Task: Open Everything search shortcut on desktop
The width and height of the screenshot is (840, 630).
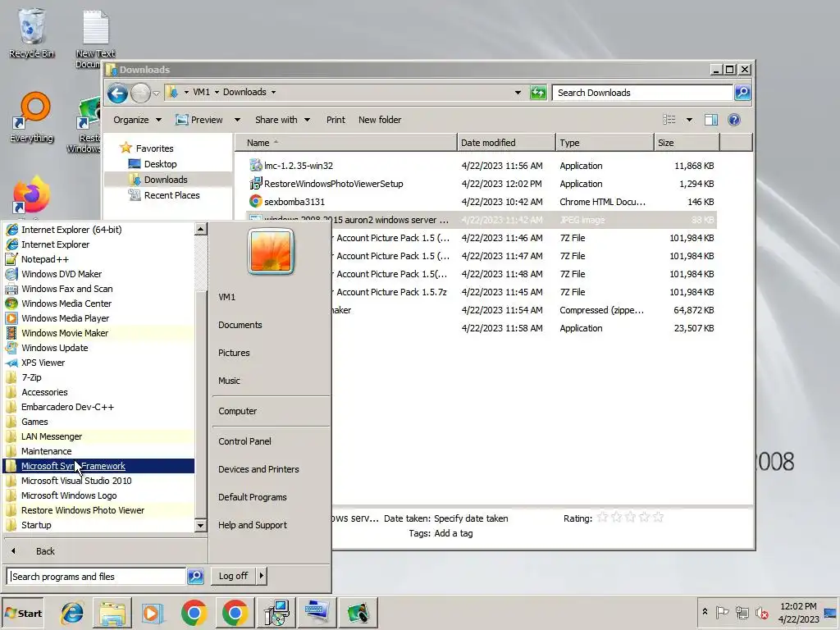Action: [32, 118]
